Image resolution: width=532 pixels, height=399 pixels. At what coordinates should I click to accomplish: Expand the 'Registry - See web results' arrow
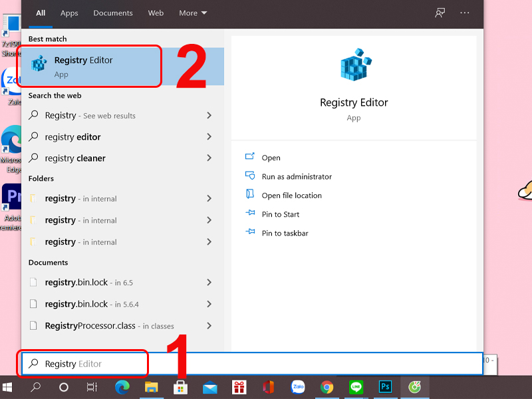click(209, 115)
